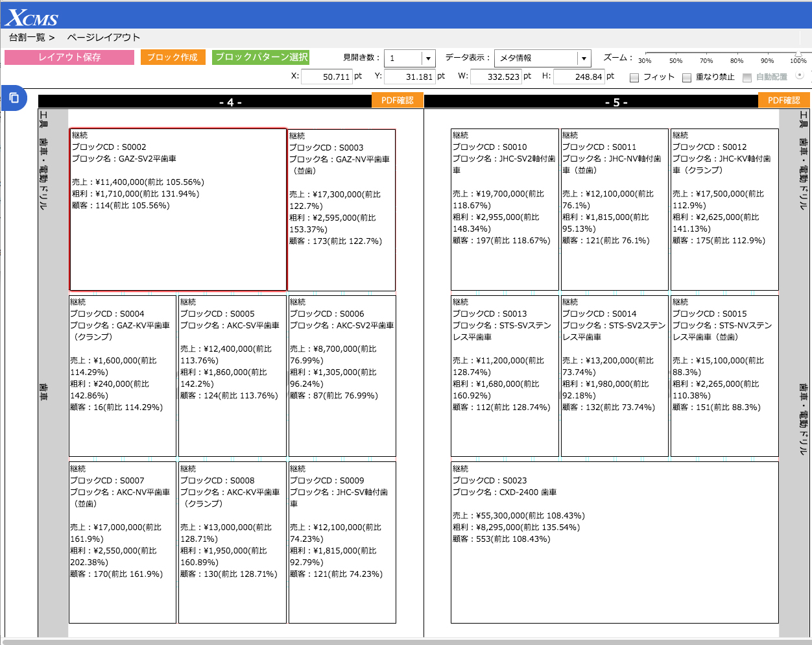Toggle the 重なり禁止 checkbox
Viewport: 812px width, 645px height.
(x=687, y=77)
